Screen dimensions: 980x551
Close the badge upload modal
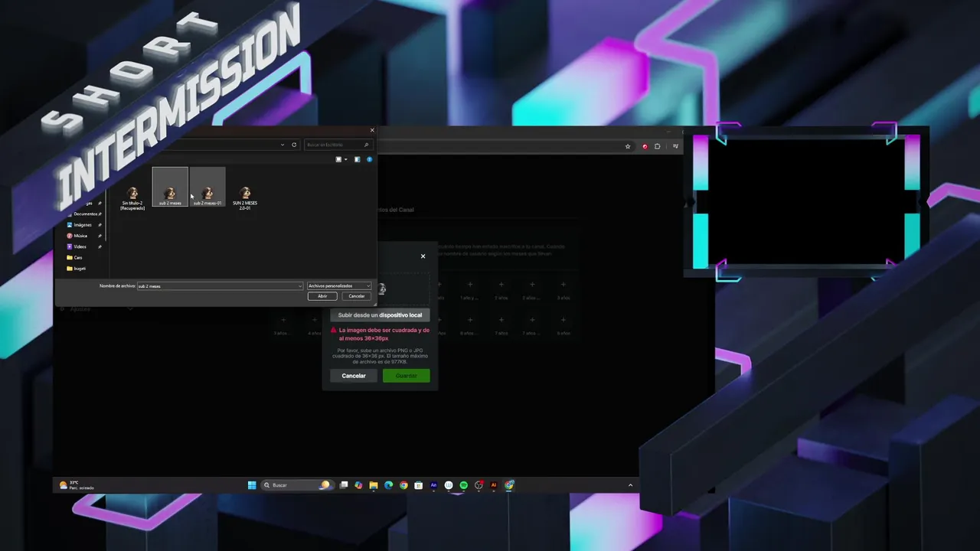tap(423, 256)
